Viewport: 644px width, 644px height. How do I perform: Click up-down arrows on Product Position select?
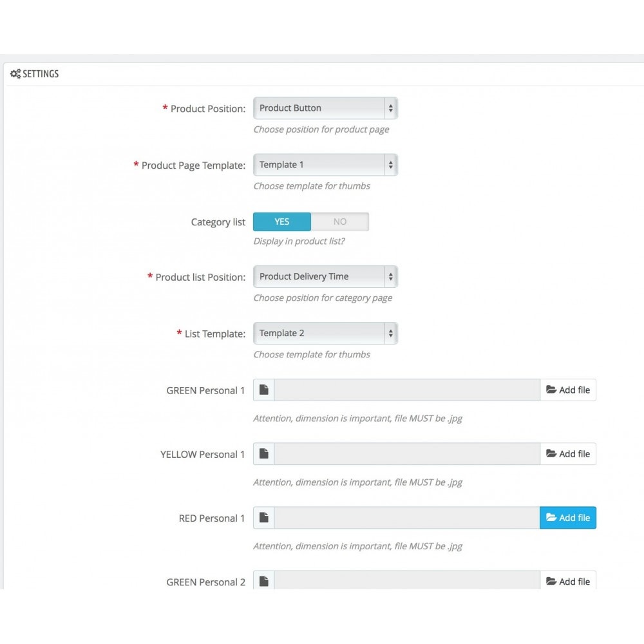tap(391, 108)
